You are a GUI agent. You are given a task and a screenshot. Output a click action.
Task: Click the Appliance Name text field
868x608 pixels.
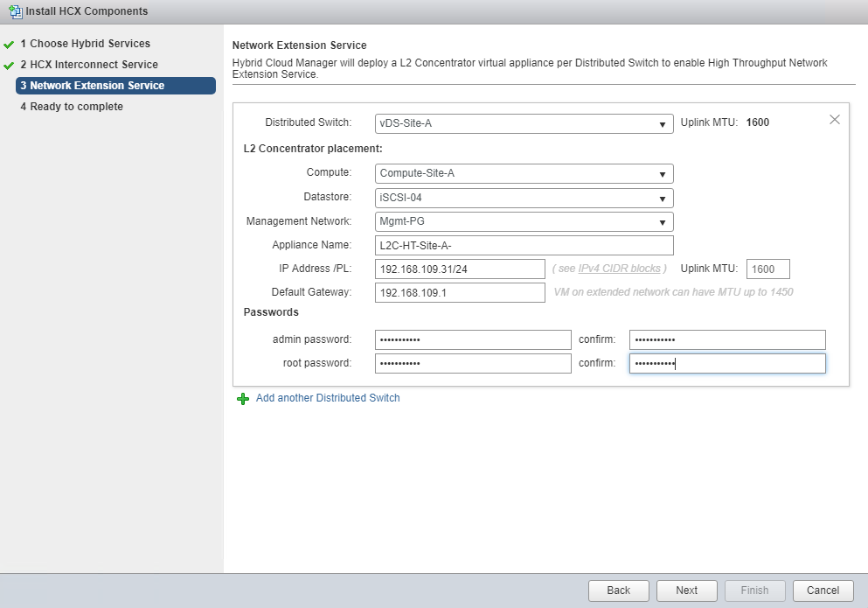point(524,245)
